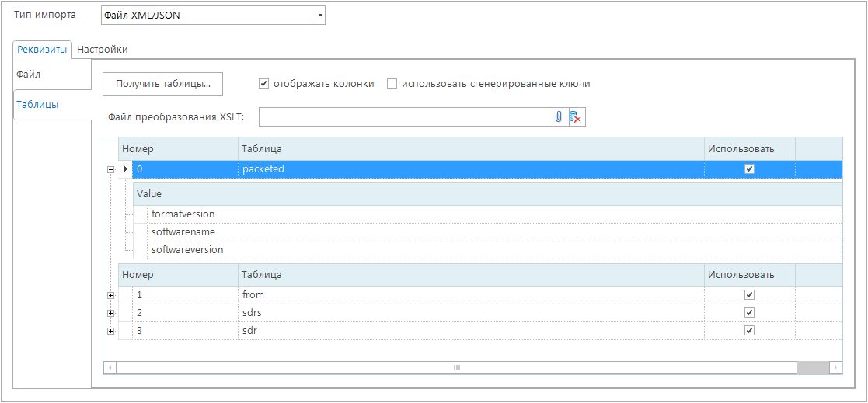Click the horizontal scrollbar left arrow
This screenshot has height=403, width=868.
pyautogui.click(x=110, y=367)
